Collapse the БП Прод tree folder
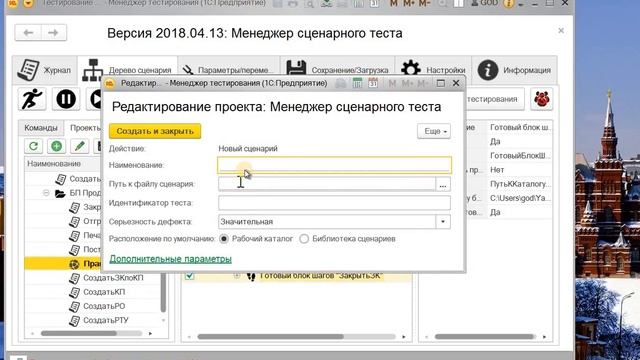640x360 pixels. click(46, 193)
